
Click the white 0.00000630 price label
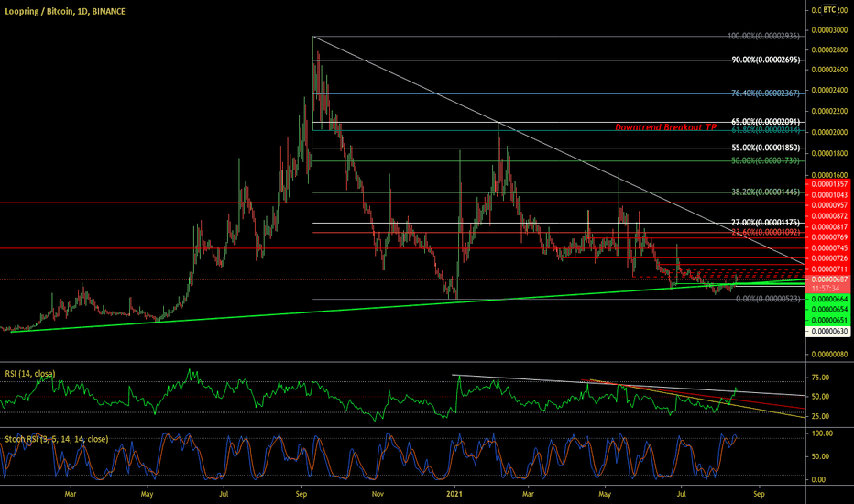[828, 331]
